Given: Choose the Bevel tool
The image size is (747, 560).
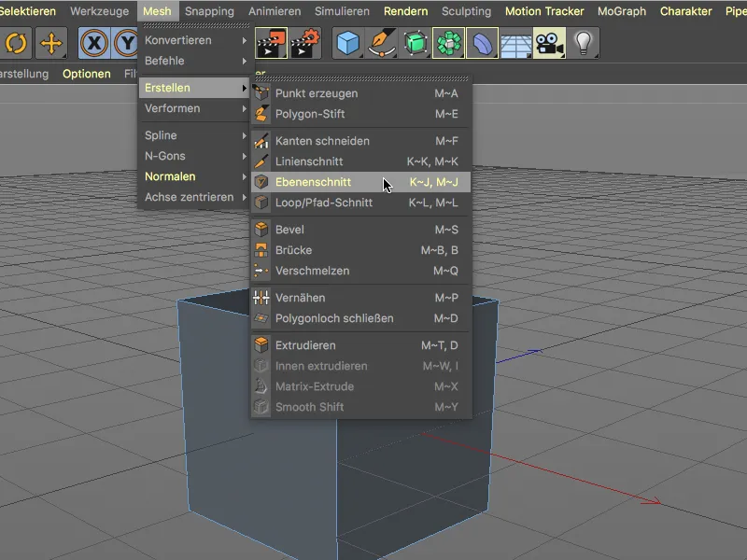Looking at the screenshot, I should (x=360, y=230).
